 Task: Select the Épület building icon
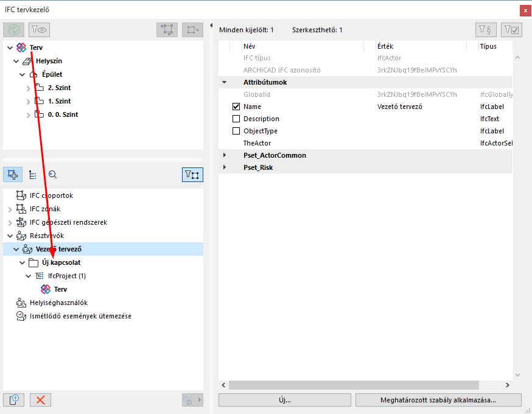point(33,74)
